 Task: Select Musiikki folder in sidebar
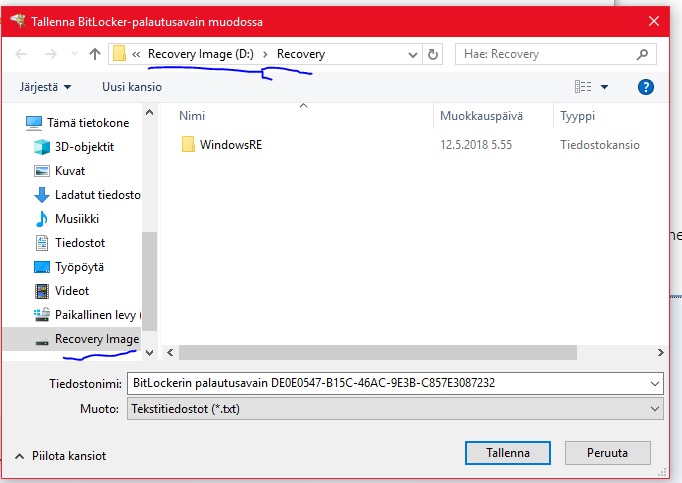[x=76, y=219]
